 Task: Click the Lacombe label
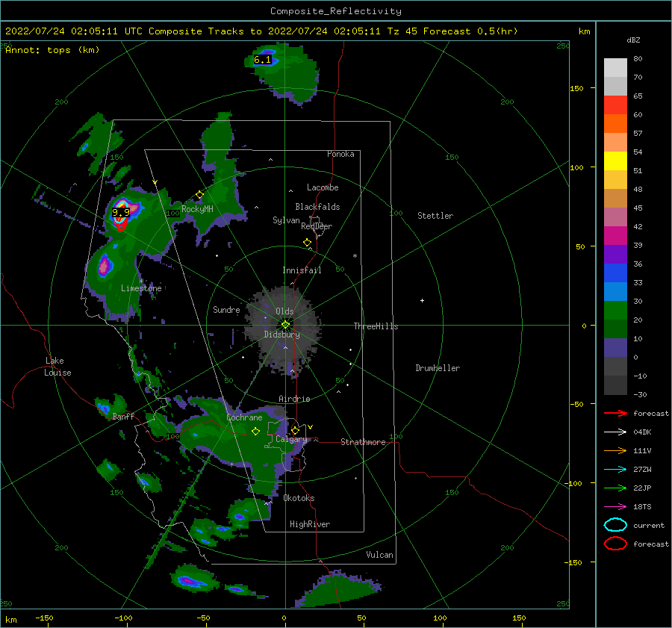[323, 187]
